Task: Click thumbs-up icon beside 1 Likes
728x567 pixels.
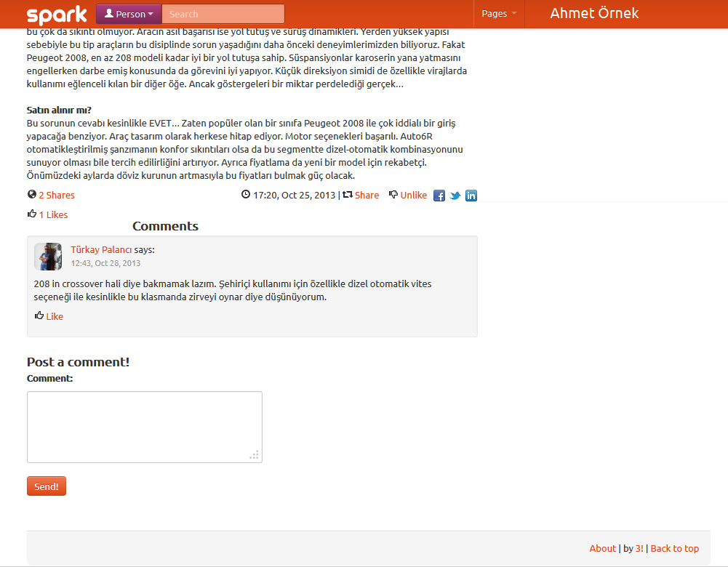Action: pyautogui.click(x=31, y=214)
